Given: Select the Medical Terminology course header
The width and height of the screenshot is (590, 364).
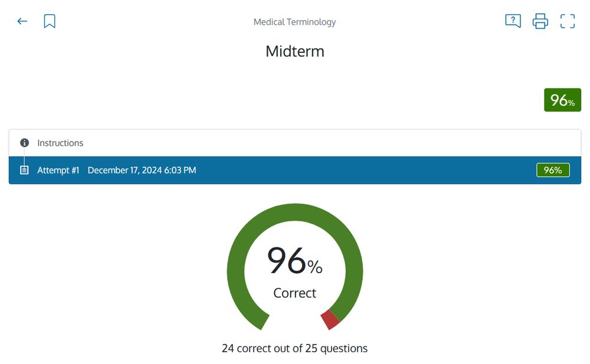Looking at the screenshot, I should [x=294, y=22].
